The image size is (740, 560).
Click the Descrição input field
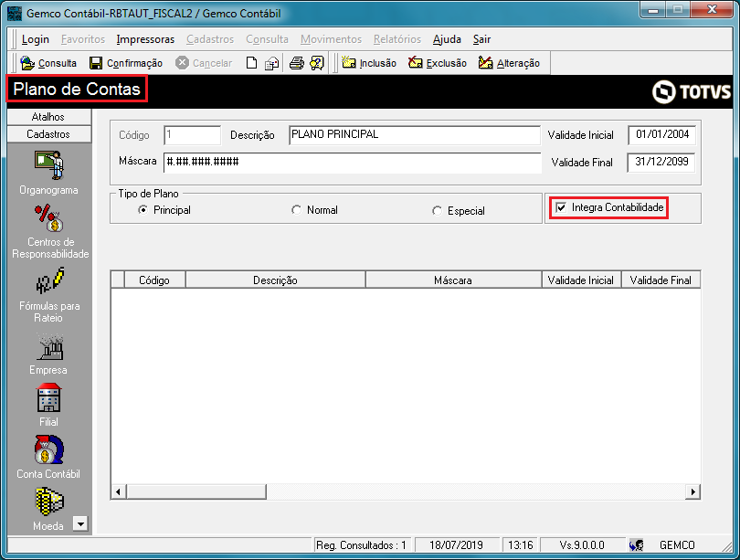point(415,135)
